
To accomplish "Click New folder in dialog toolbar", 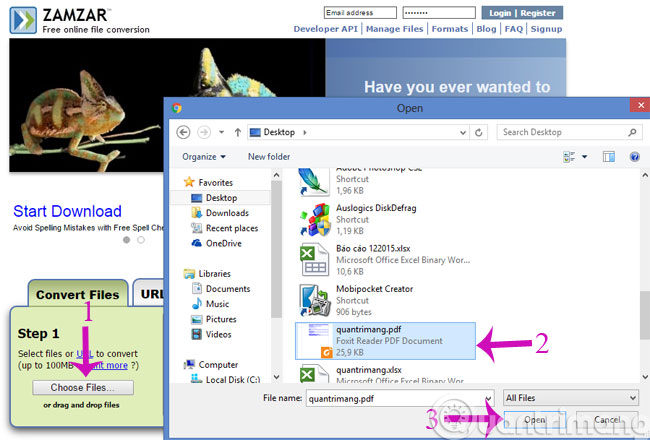I will pyautogui.click(x=269, y=157).
